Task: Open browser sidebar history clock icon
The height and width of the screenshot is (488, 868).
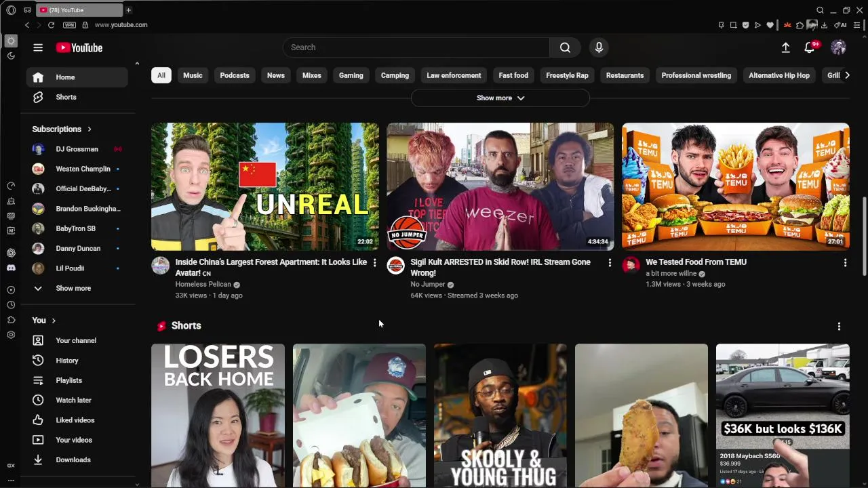Action: (x=11, y=305)
